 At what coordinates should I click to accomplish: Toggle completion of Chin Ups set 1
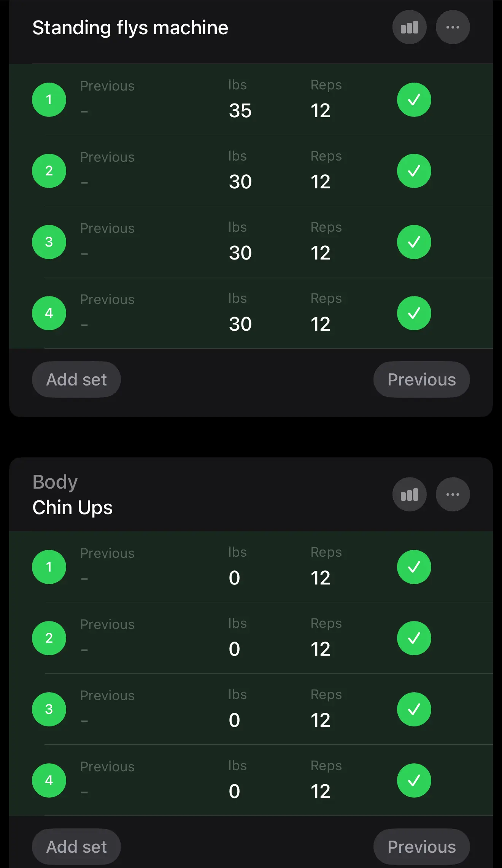pos(414,567)
